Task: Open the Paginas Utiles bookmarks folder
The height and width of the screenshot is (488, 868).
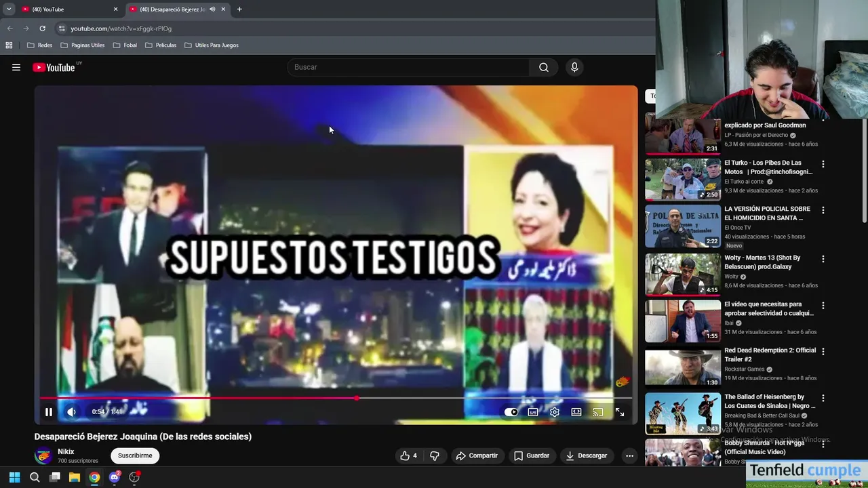Action: pyautogui.click(x=82, y=45)
